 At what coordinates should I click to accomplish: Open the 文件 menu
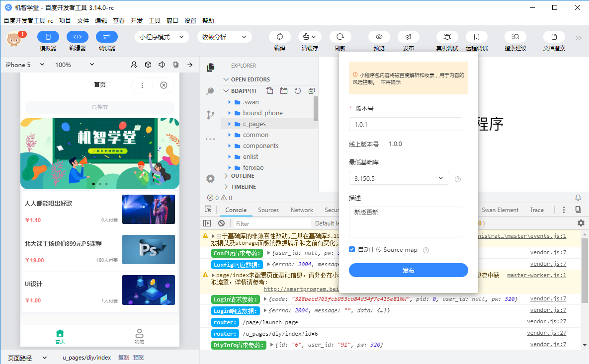point(83,21)
